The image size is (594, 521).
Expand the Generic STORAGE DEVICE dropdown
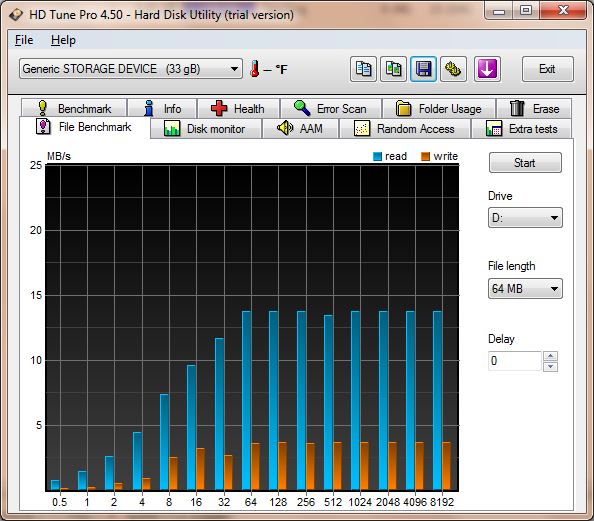[131, 69]
